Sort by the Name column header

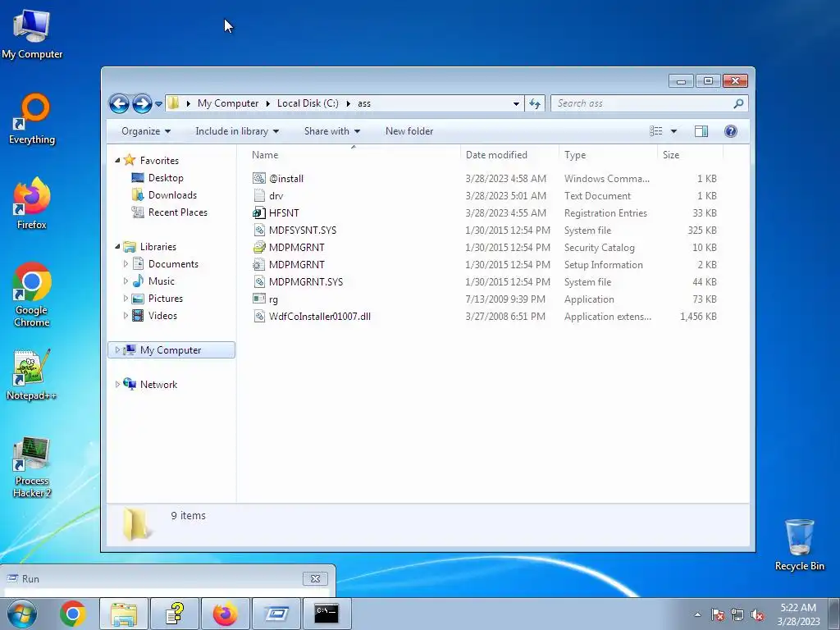tap(354, 155)
